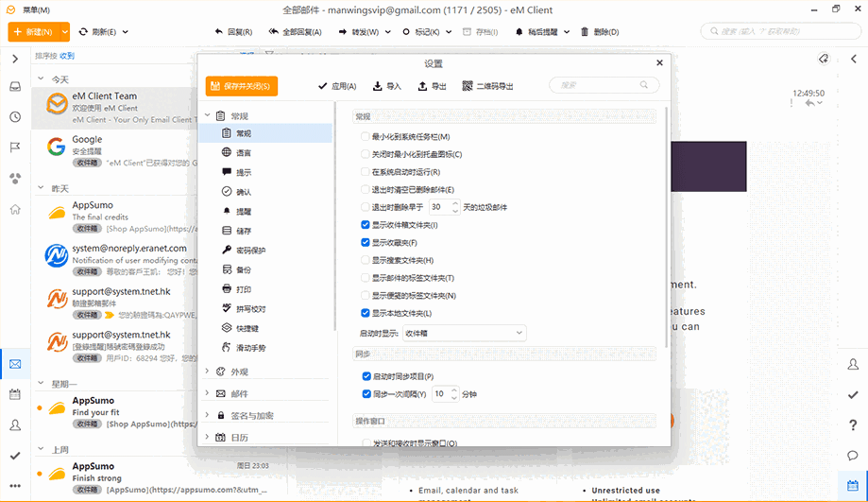Click the settings right pane vertical scrollbar
868x502 pixels.
pyautogui.click(x=666, y=227)
